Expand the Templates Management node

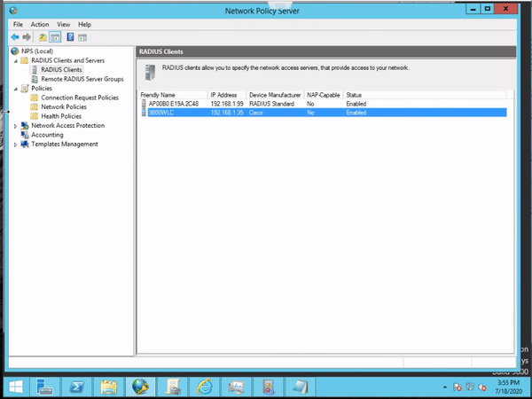point(14,145)
